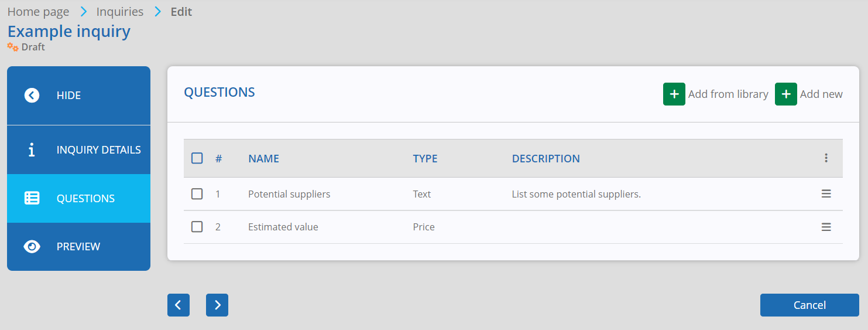Click the green plus Add from library icon
Image resolution: width=868 pixels, height=330 pixels.
[x=674, y=94]
